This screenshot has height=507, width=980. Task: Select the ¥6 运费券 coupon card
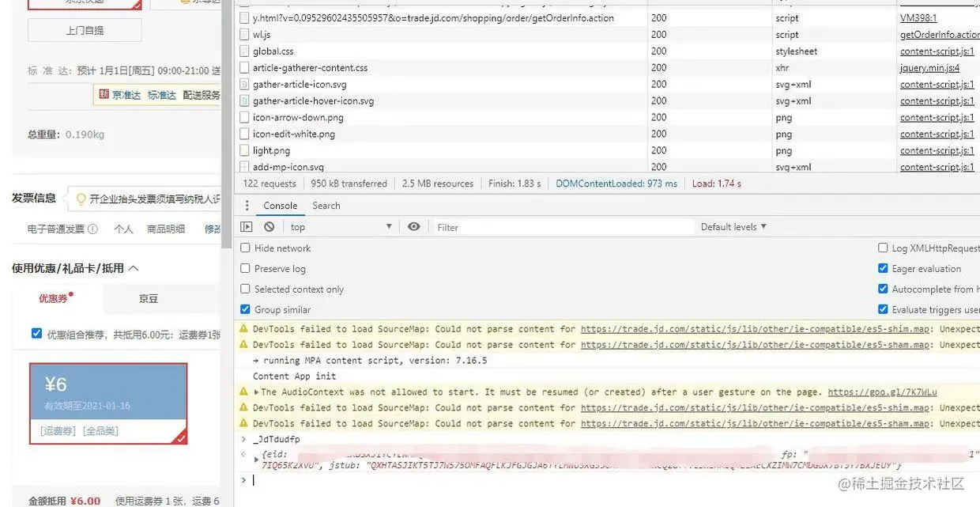click(108, 403)
